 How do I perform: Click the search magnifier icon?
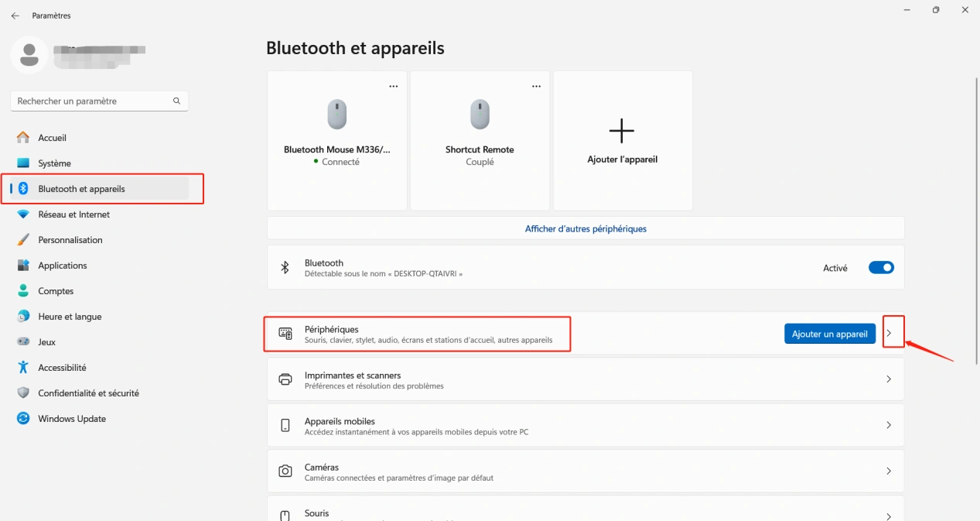pyautogui.click(x=176, y=101)
